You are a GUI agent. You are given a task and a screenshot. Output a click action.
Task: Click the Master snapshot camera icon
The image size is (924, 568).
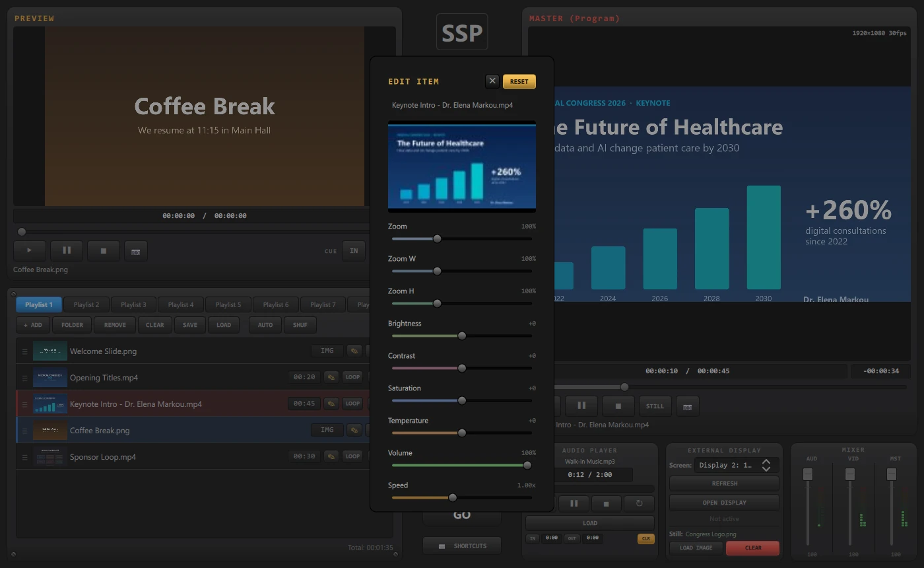point(688,406)
